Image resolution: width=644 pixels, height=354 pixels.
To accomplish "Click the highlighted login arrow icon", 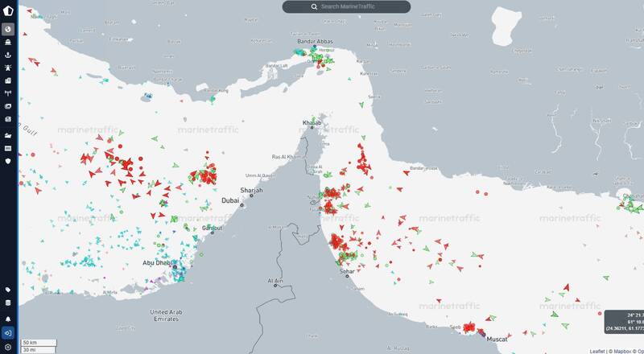I will 8,333.
